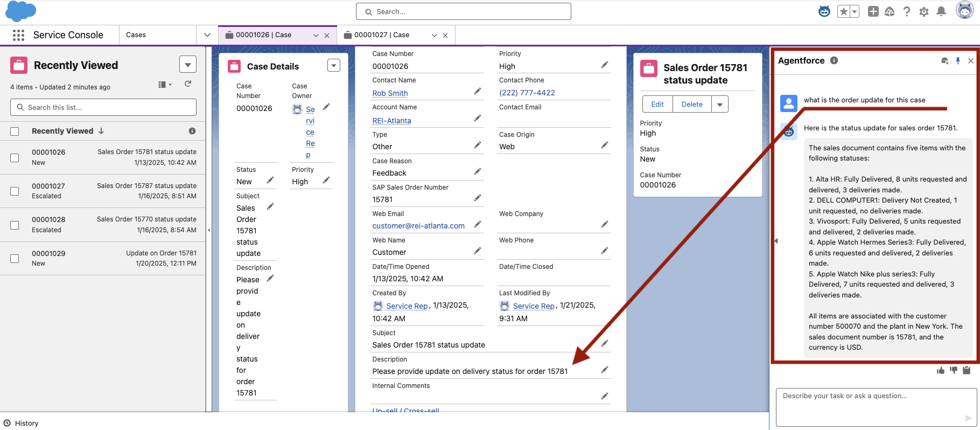This screenshot has width=980, height=430.
Task: Refresh the Recently Viewed list
Action: 188,84
